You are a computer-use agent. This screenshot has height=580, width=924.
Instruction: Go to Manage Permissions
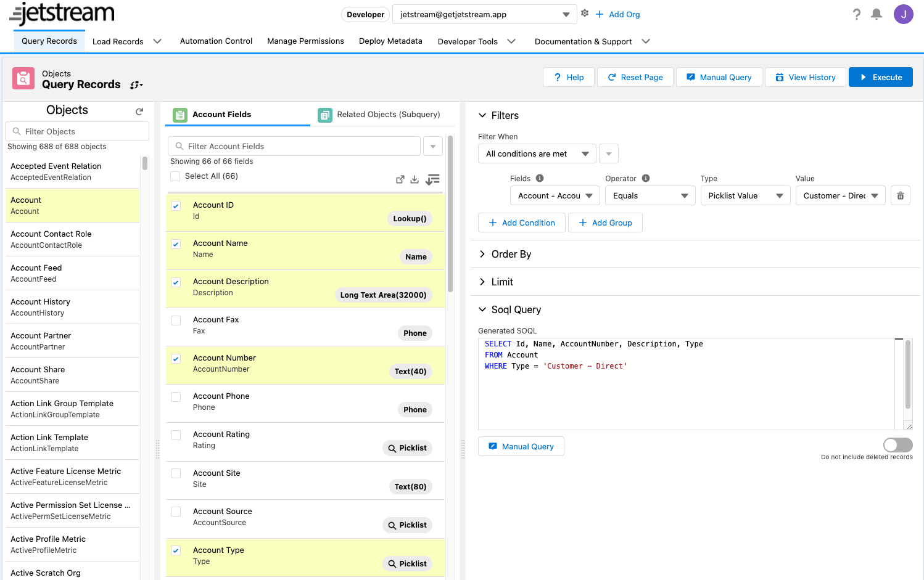(x=305, y=41)
